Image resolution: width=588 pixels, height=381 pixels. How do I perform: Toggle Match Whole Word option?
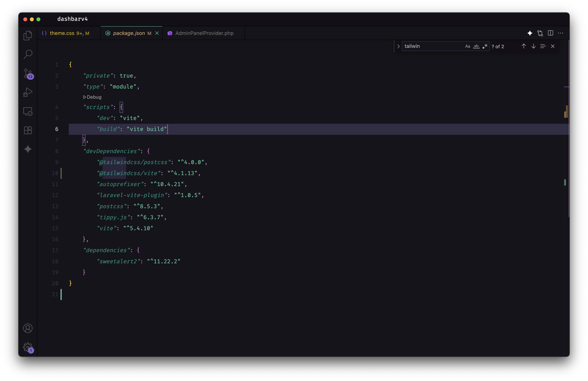click(x=476, y=46)
